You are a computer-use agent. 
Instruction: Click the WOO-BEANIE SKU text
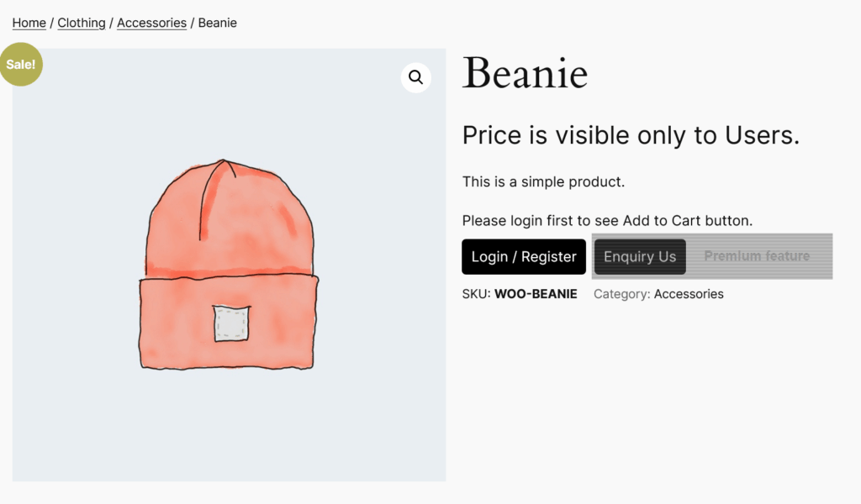[x=536, y=294]
